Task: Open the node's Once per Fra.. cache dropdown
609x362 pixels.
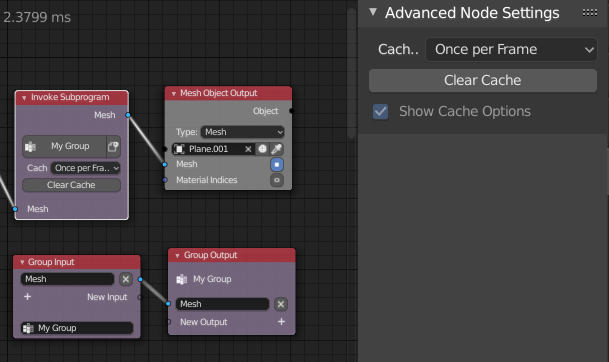Action: pos(85,168)
